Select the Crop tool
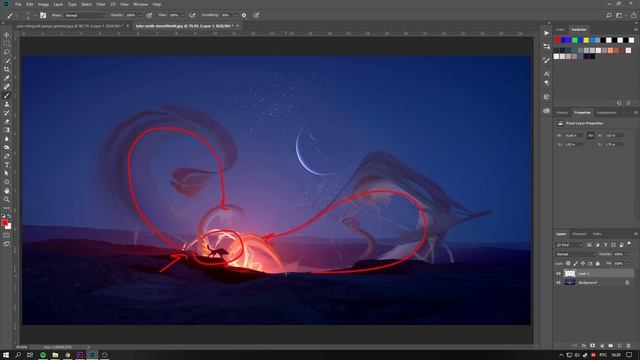The width and height of the screenshot is (640, 360). [x=7, y=69]
